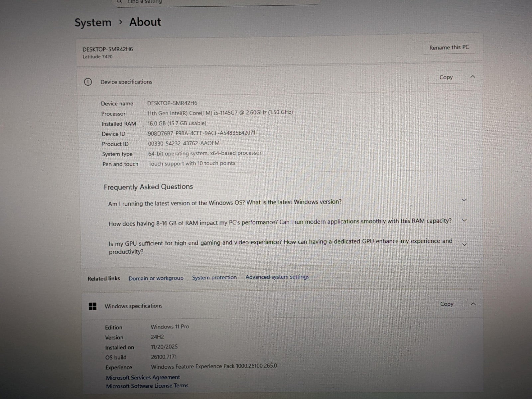The width and height of the screenshot is (532, 399).
Task: Open the System protection link
Action: [214, 278]
